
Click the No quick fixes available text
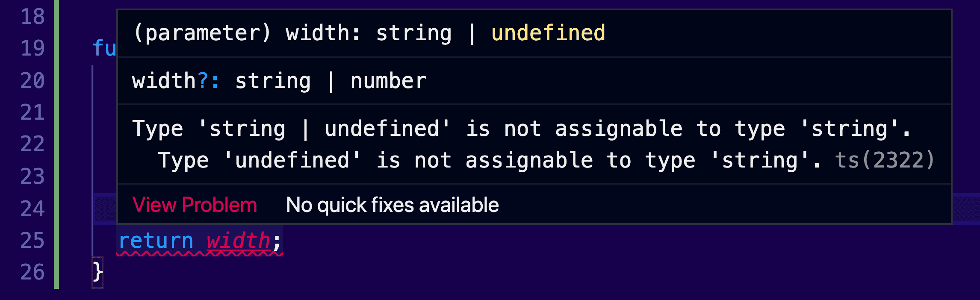point(392,205)
